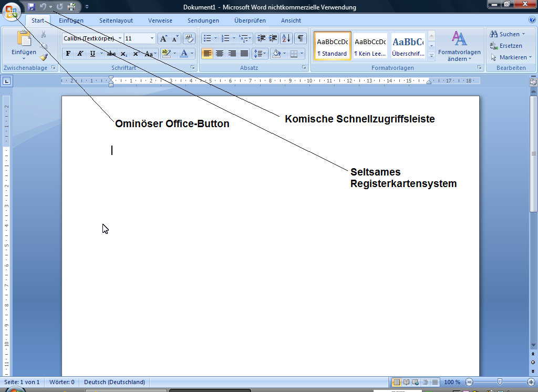
Task: Open the Überprüfen ribbon tab
Action: pyautogui.click(x=250, y=20)
